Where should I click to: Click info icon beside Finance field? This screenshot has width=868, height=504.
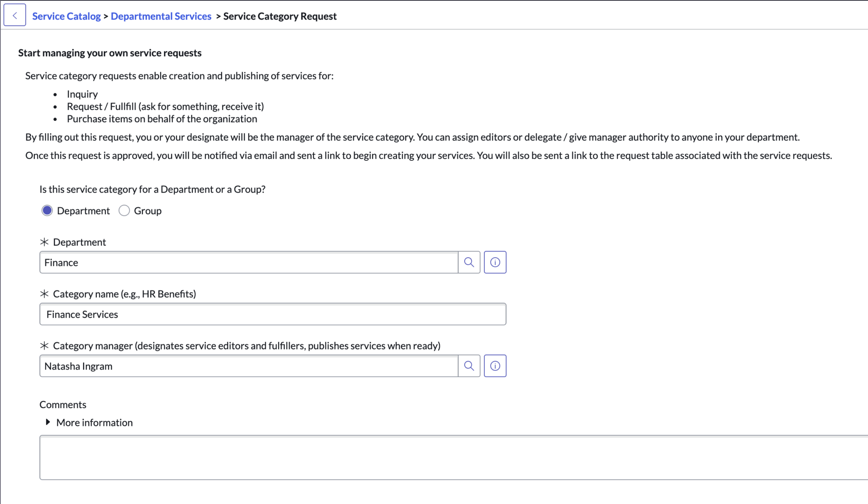495,262
